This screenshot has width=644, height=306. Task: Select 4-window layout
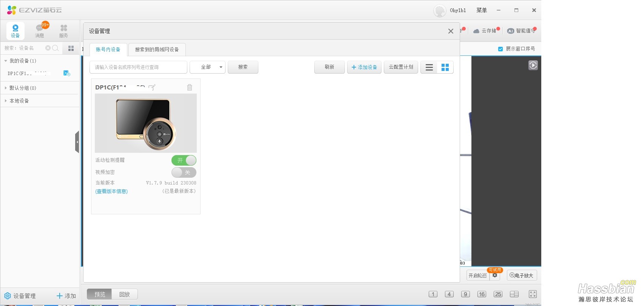point(449,294)
